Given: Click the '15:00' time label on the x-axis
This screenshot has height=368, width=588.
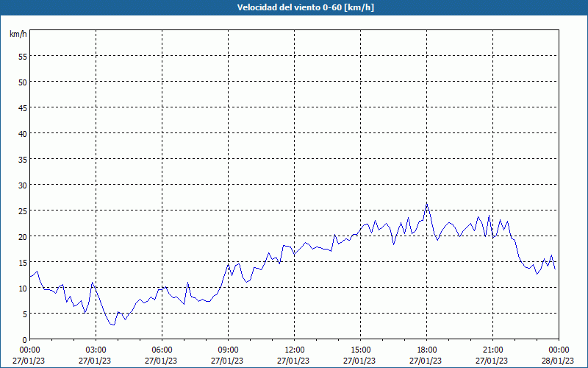Looking at the screenshot, I should pyautogui.click(x=360, y=350).
